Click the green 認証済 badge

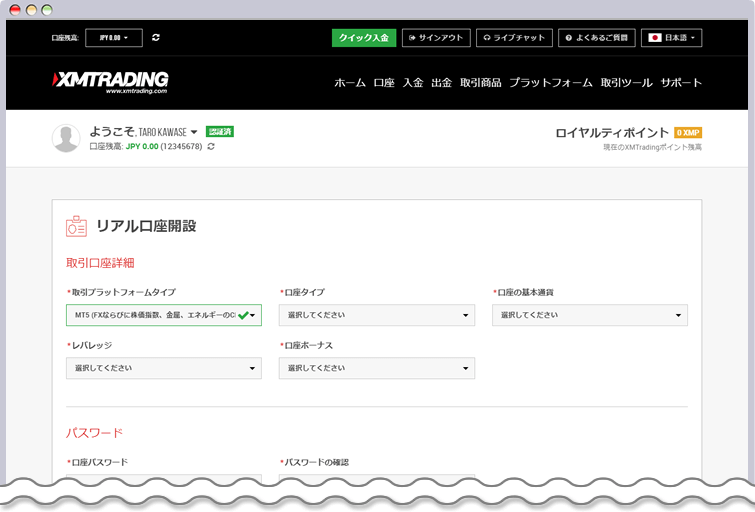click(220, 131)
